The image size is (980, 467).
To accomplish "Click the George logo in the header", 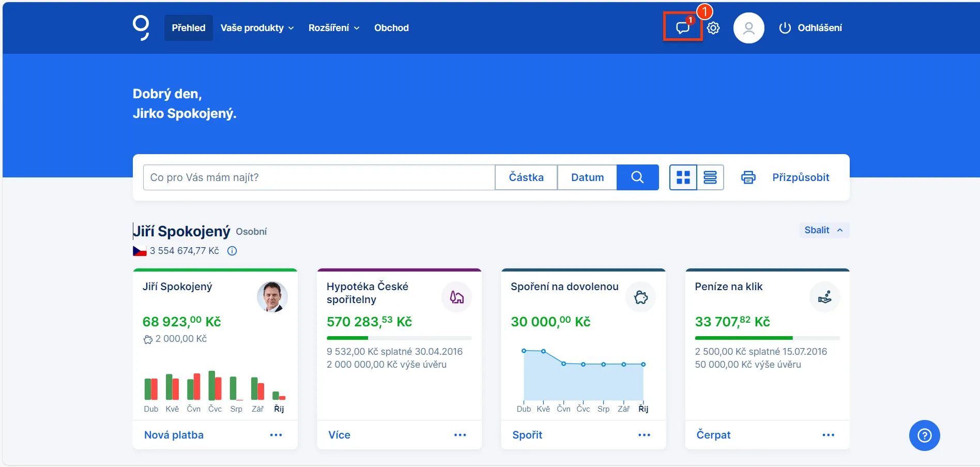I will pos(141,27).
